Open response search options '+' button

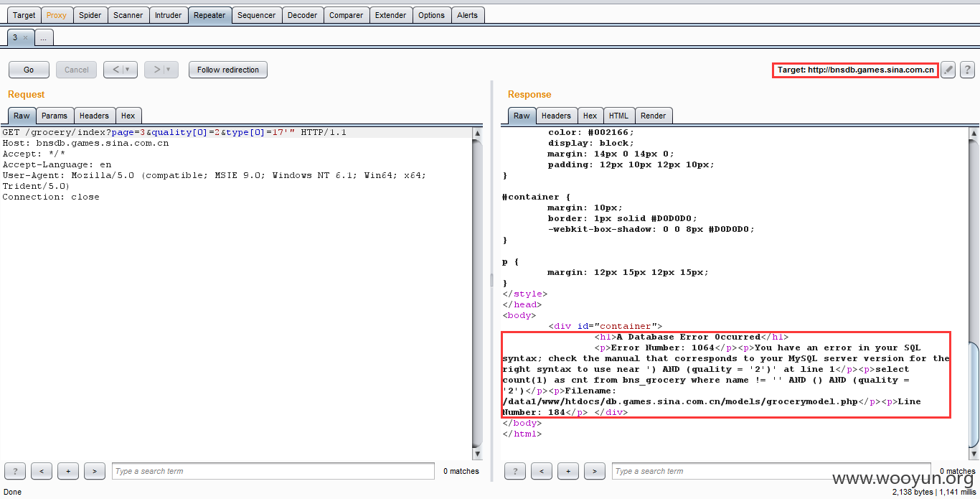pos(568,471)
